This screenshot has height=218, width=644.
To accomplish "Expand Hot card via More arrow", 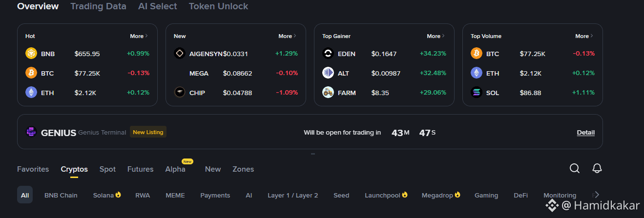I will click(x=139, y=36).
